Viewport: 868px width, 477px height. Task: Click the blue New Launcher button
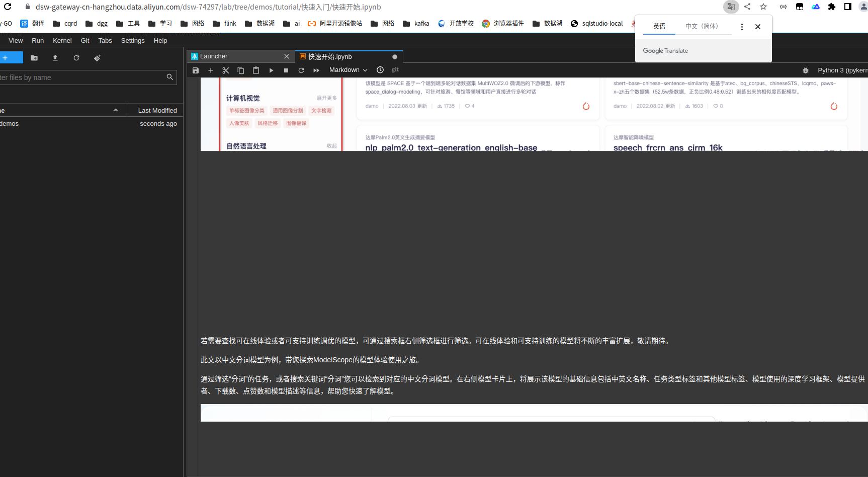click(x=11, y=57)
